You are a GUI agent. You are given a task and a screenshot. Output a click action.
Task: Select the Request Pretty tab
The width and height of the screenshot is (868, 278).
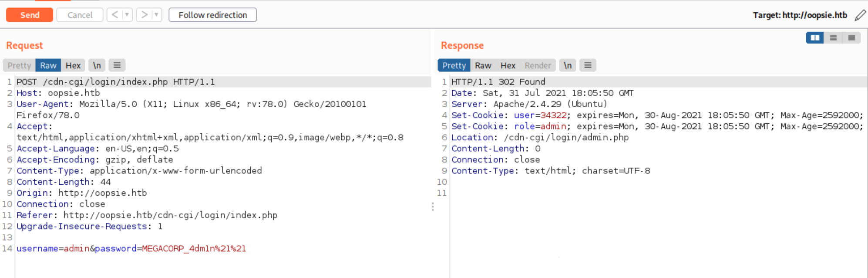click(19, 65)
